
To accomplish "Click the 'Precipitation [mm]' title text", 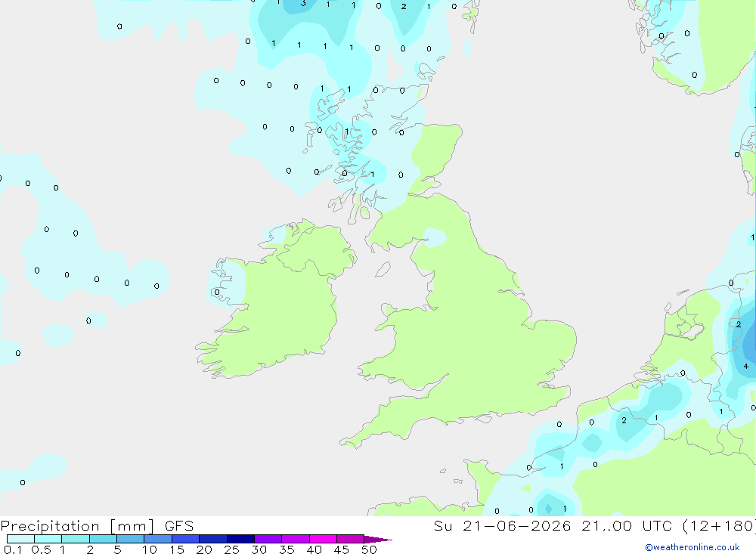I will (x=77, y=526).
